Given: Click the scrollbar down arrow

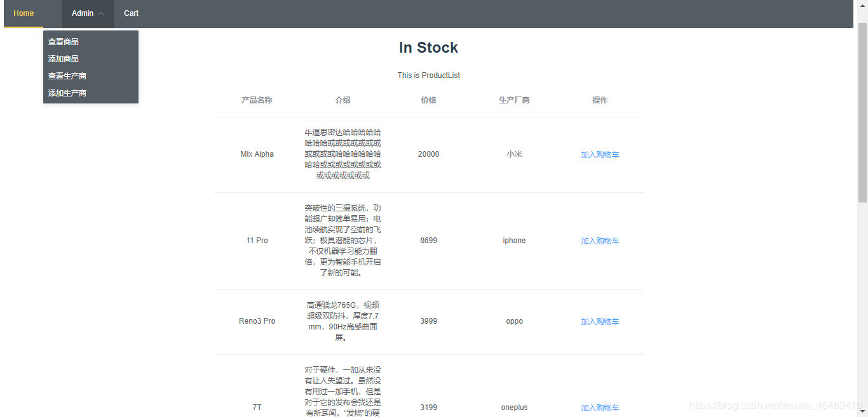Looking at the screenshot, I should (862, 412).
